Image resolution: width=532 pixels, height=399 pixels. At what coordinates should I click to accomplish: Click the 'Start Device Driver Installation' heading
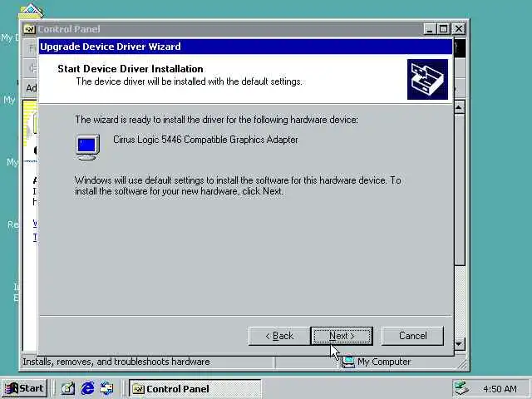(x=131, y=69)
